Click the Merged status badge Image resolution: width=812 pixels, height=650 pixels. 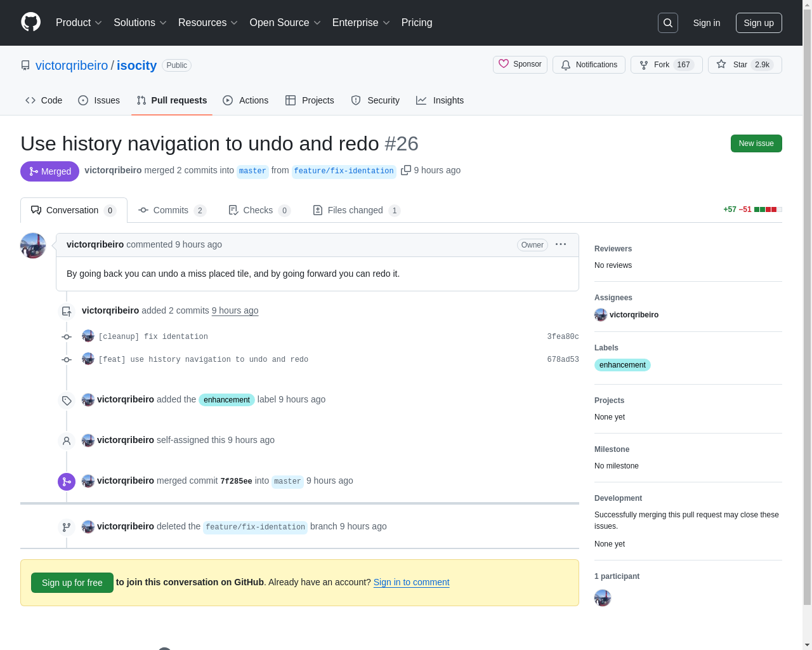[x=49, y=171]
